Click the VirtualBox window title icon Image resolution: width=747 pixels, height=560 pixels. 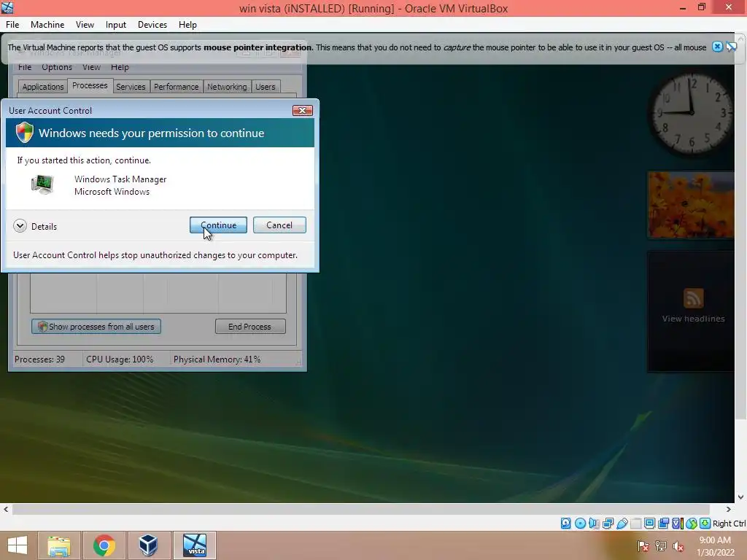pos(7,7)
